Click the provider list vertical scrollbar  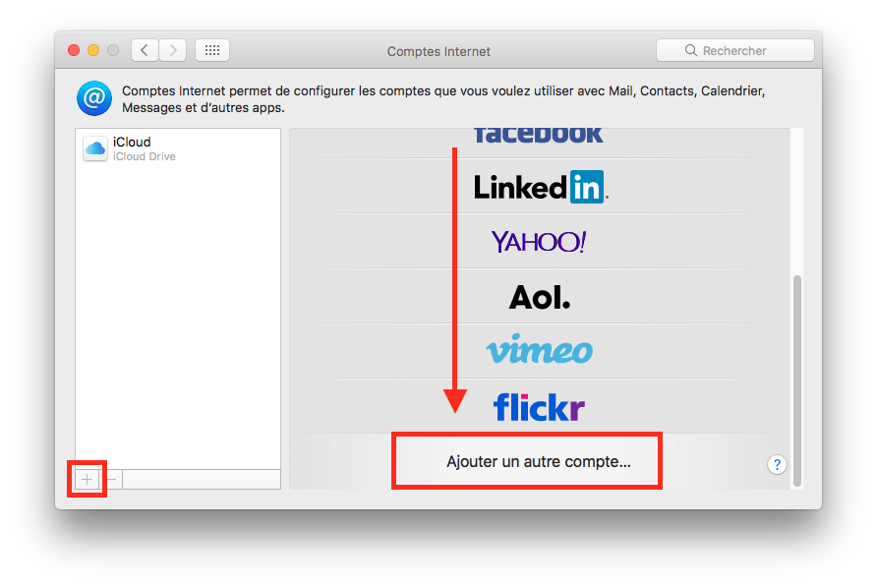[797, 381]
